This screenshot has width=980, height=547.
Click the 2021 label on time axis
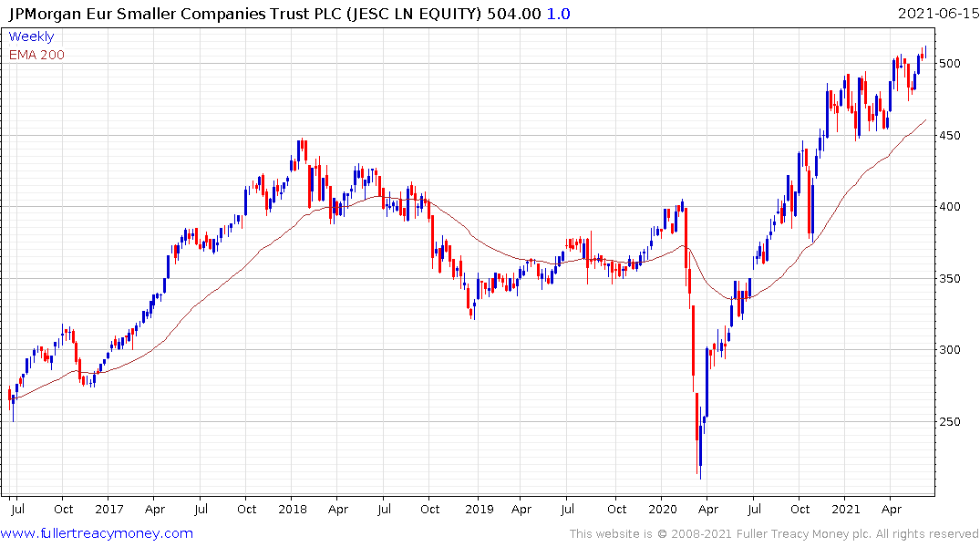(x=846, y=509)
